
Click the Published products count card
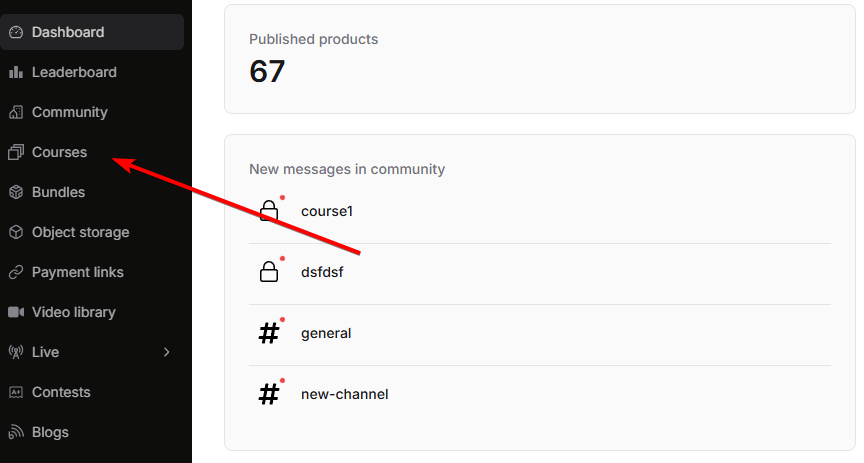click(539, 59)
